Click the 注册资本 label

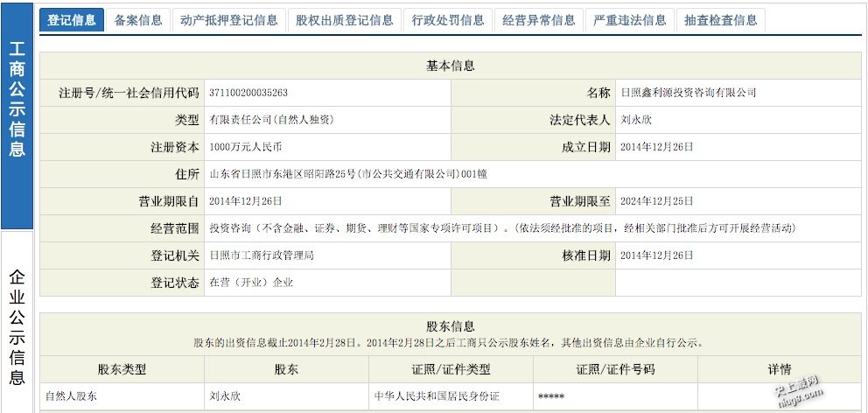click(174, 147)
